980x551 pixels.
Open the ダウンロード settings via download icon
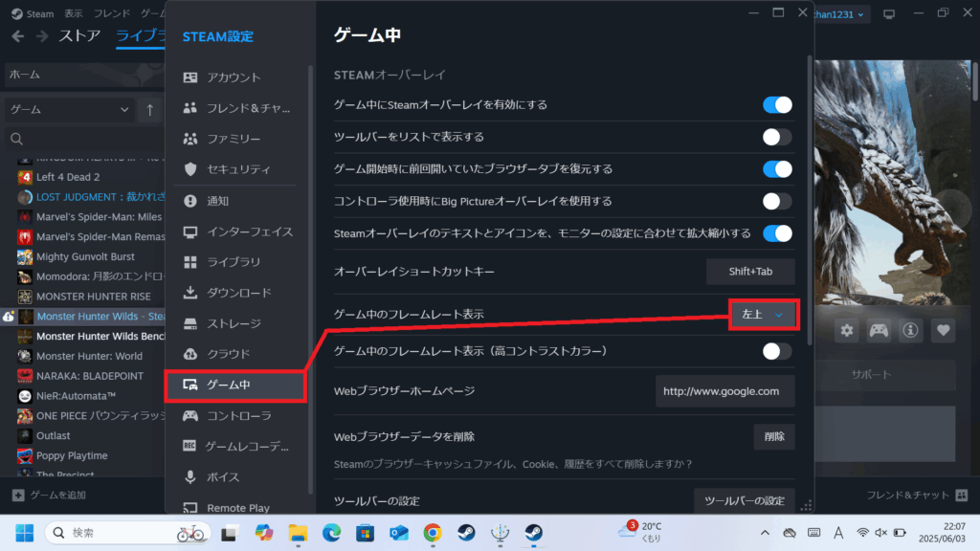click(x=190, y=293)
